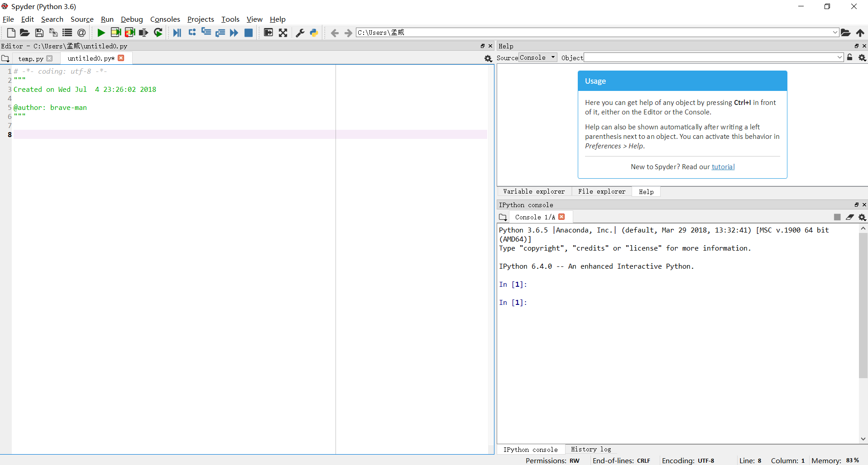Go forward with the right arrow icon
The image size is (868, 465).
click(348, 33)
